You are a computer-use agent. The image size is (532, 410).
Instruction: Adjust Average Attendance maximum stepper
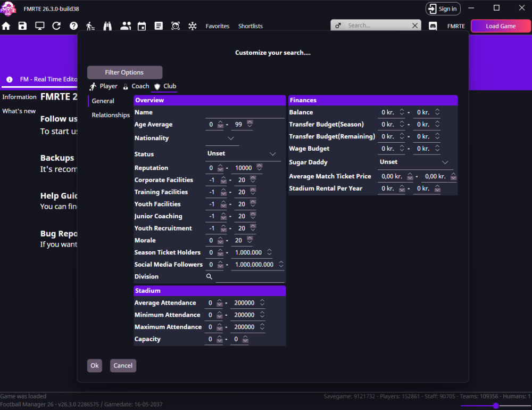click(262, 302)
